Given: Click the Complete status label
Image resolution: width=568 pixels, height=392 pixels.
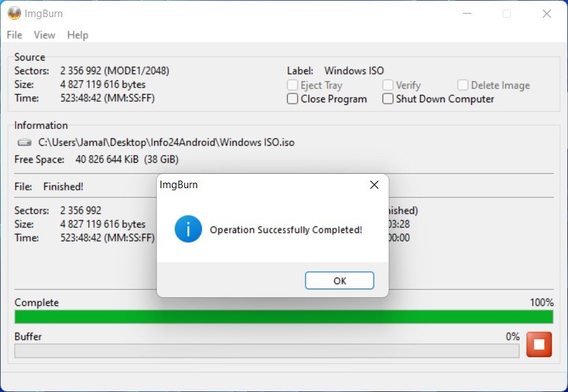Looking at the screenshot, I should point(37,303).
